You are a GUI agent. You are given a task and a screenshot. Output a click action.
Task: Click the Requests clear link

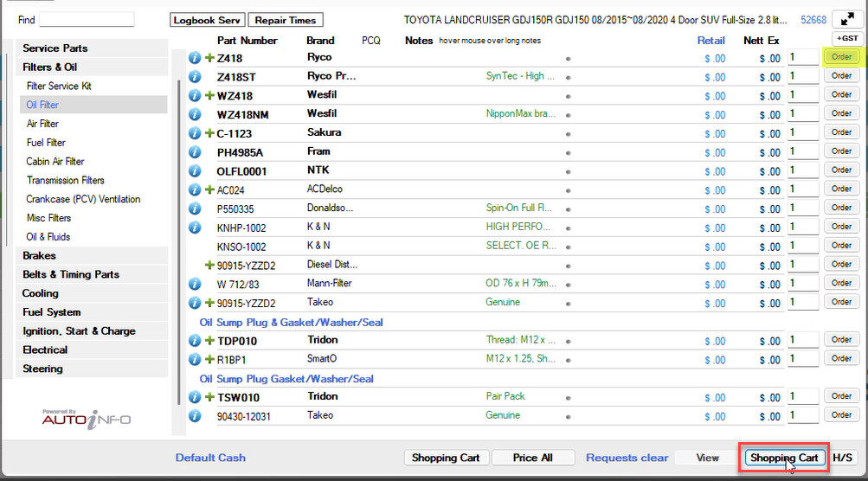[627, 458]
